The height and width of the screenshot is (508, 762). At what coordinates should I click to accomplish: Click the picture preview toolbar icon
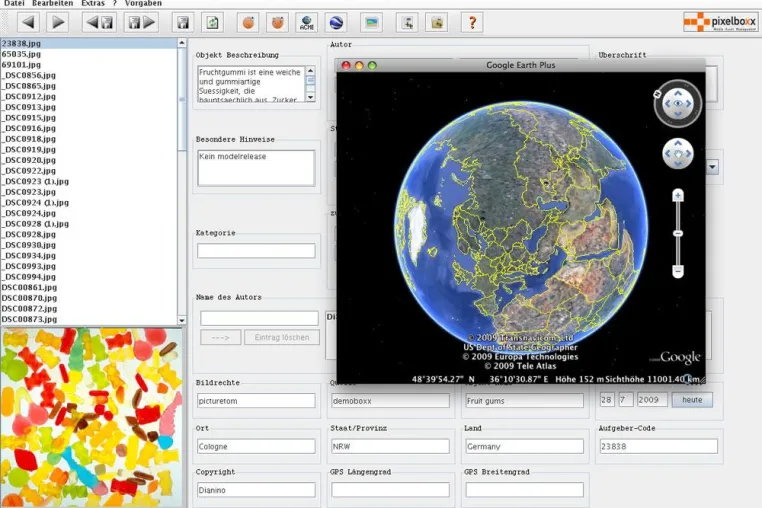click(372, 23)
